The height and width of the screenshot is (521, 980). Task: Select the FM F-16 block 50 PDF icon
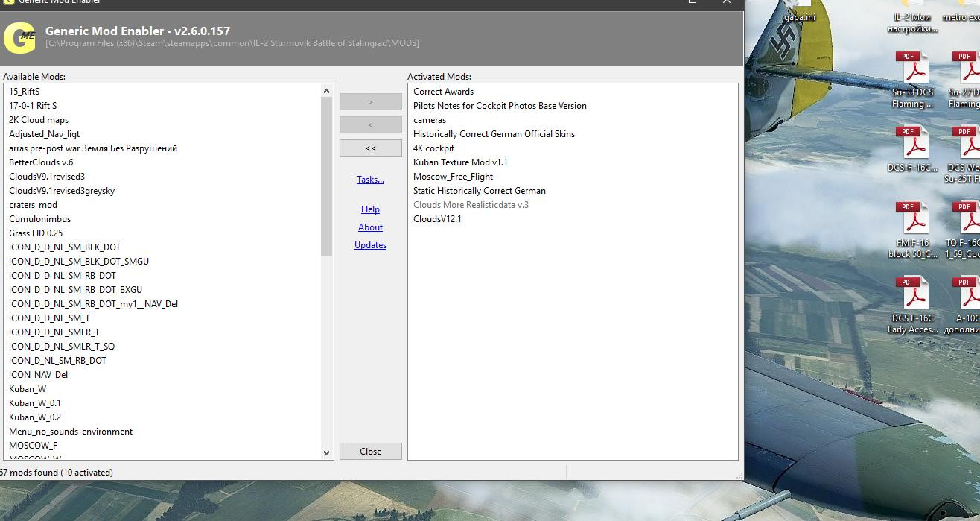(914, 230)
